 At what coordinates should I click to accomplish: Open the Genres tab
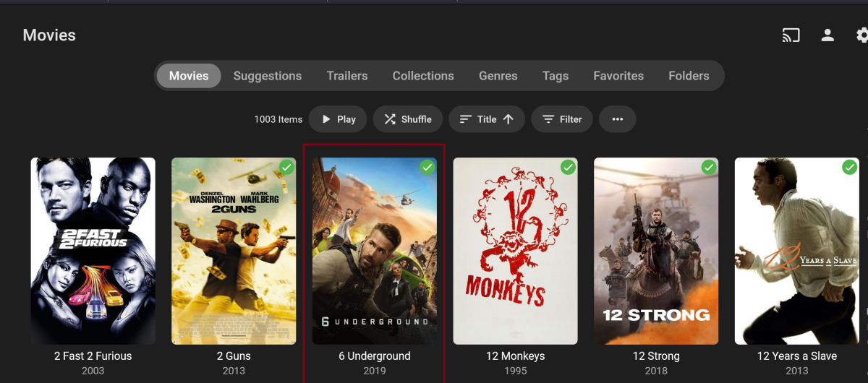click(498, 76)
